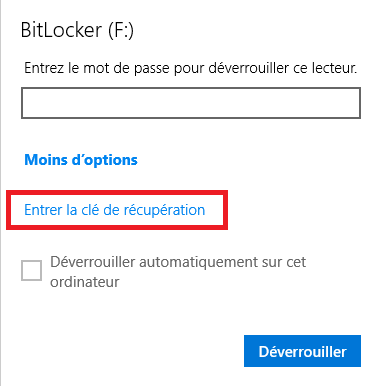Click the "Entrez le mot de passe" instruction text
This screenshot has height=386, width=379.
[191, 68]
